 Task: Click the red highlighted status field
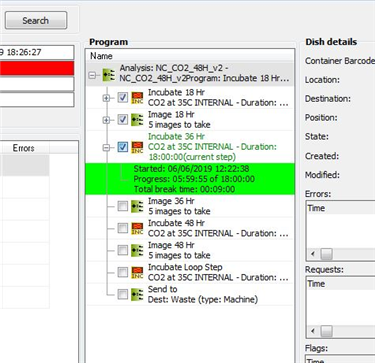point(37,68)
